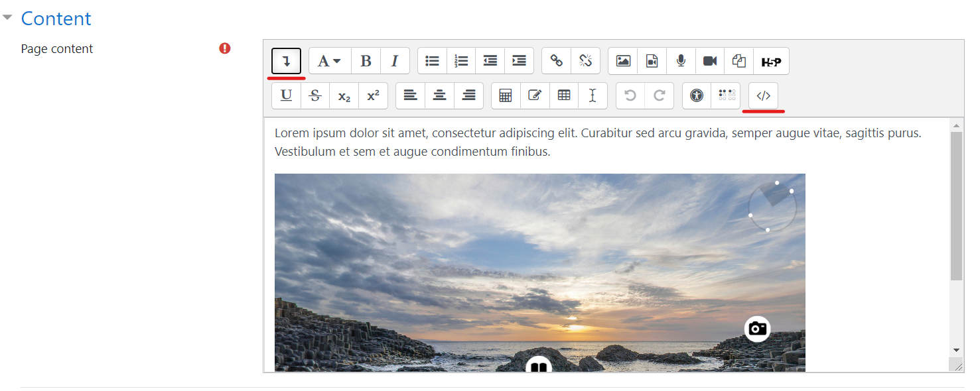Image resolution: width=980 pixels, height=391 pixels.
Task: Open the Content section heading link
Action: 56,19
